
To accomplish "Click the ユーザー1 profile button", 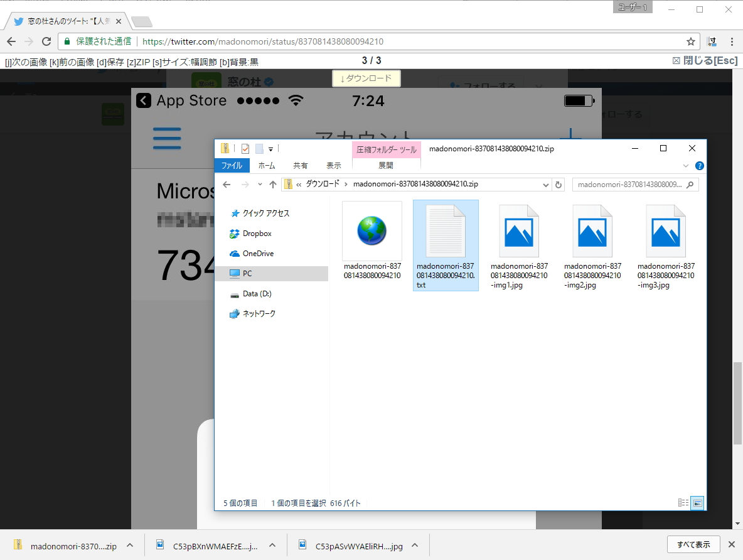I will coord(633,7).
